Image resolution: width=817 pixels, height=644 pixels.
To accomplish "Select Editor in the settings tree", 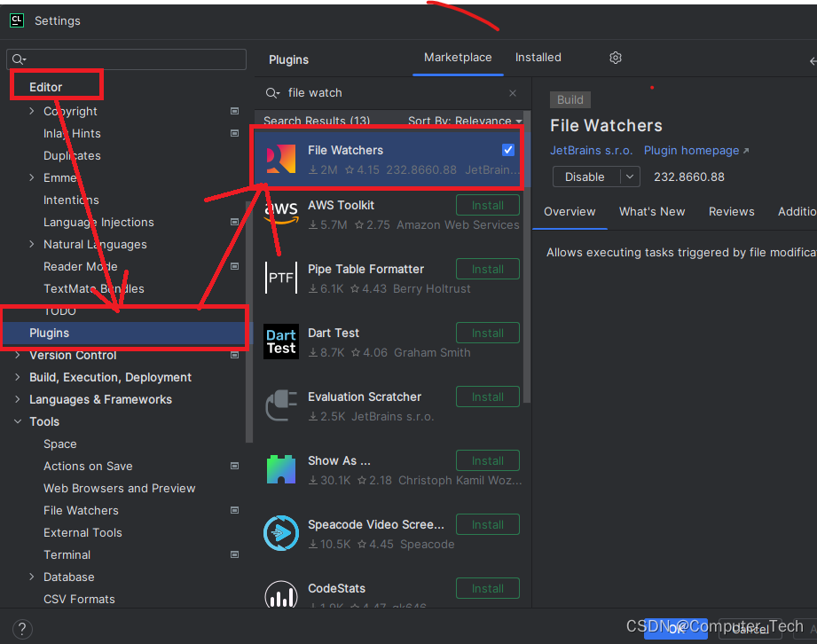I will tap(46, 87).
